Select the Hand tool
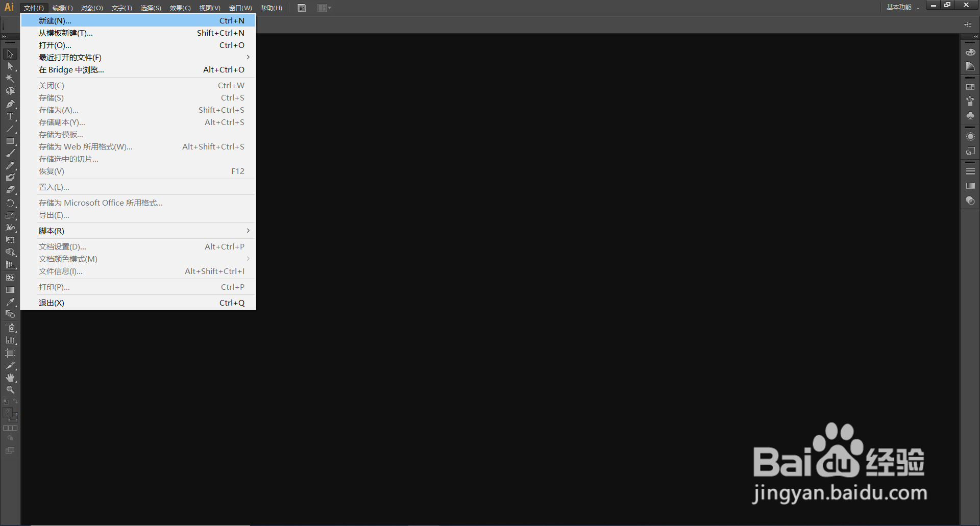Screen dimensions: 980x526 pos(10,378)
